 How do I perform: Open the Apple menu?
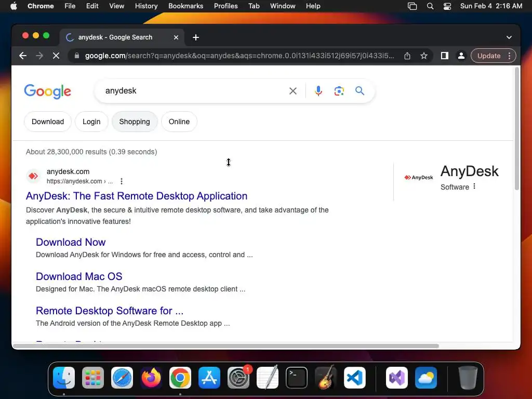tap(14, 6)
